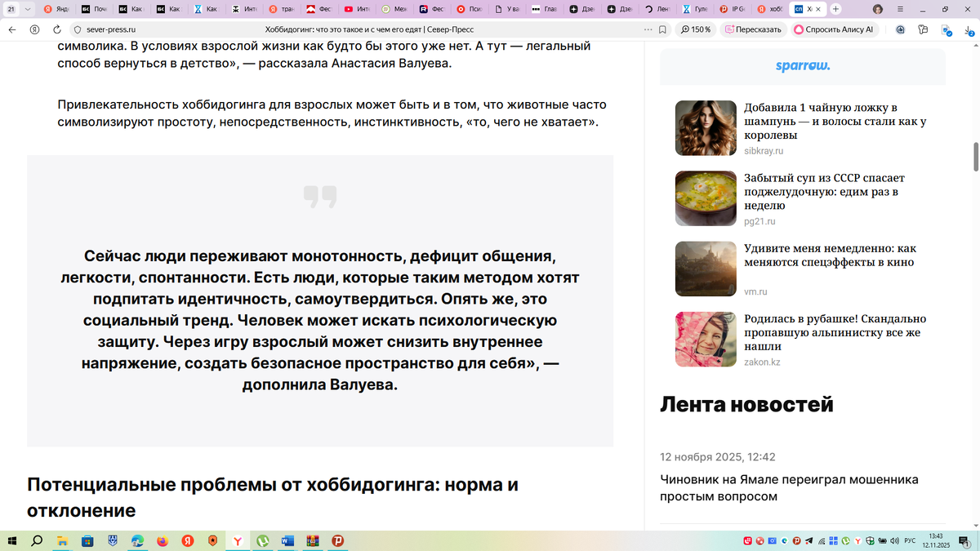
Task: Click the vm.ru source label
Action: tap(756, 291)
